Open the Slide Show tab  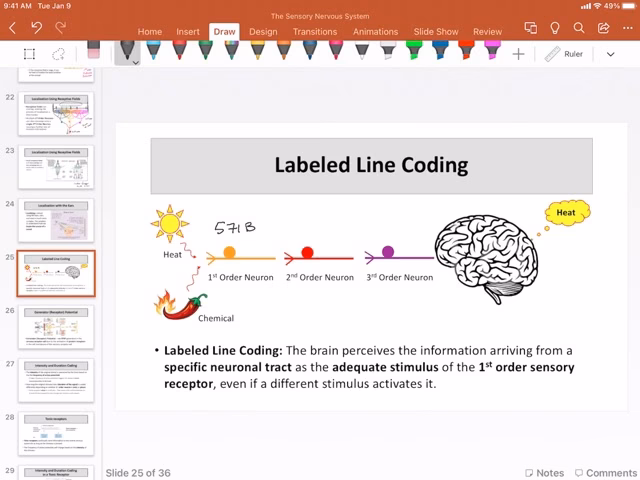tap(436, 31)
